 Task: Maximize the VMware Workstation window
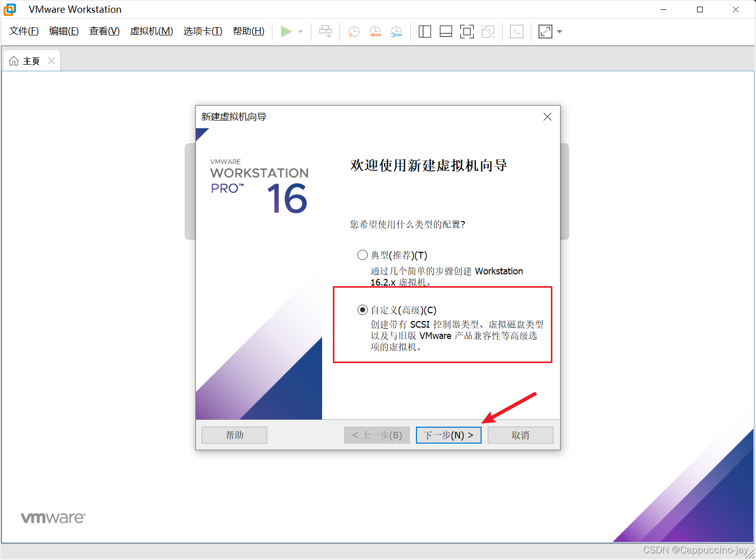[700, 9]
